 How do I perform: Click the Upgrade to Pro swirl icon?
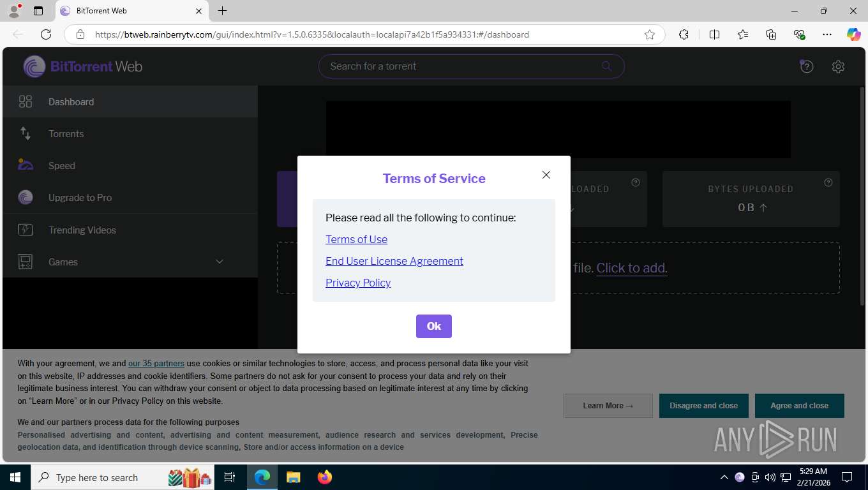(26, 197)
